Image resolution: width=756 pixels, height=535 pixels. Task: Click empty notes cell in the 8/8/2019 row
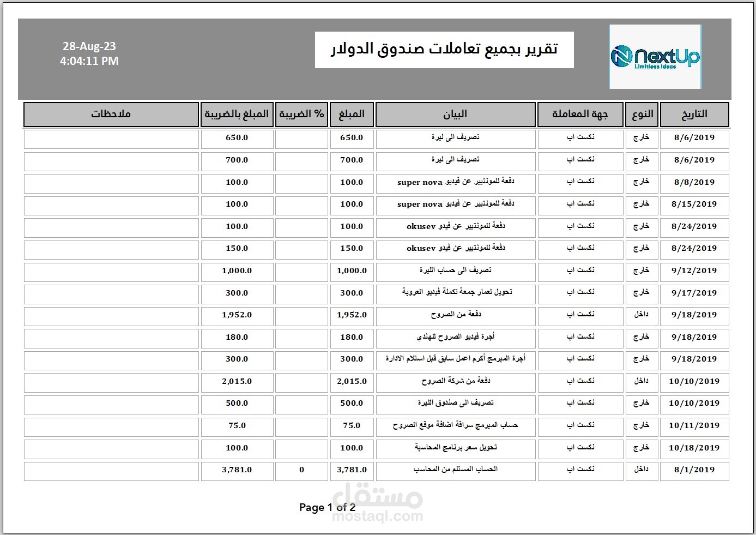pyautogui.click(x=111, y=183)
